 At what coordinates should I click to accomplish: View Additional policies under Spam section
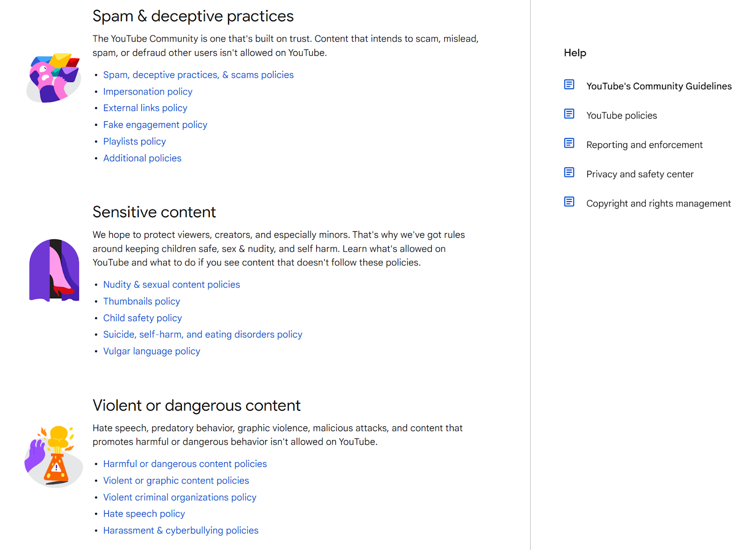coord(142,158)
